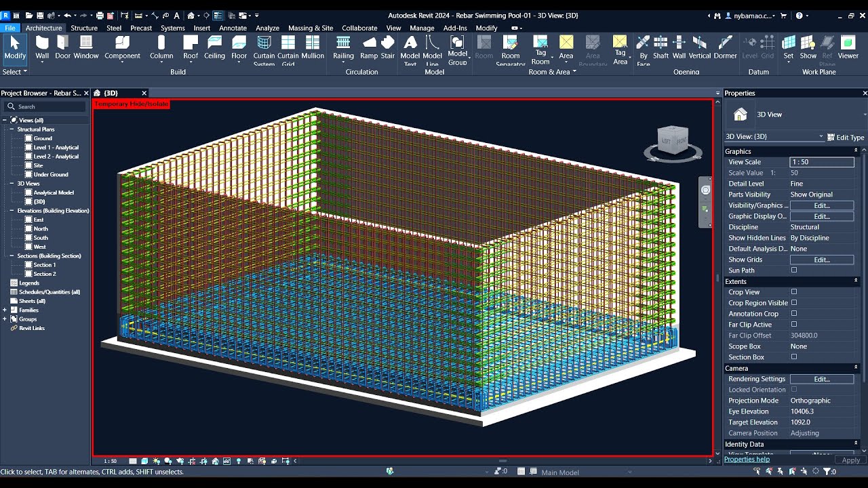Open the Section 1 view
The width and height of the screenshot is (868, 488).
[x=45, y=265]
